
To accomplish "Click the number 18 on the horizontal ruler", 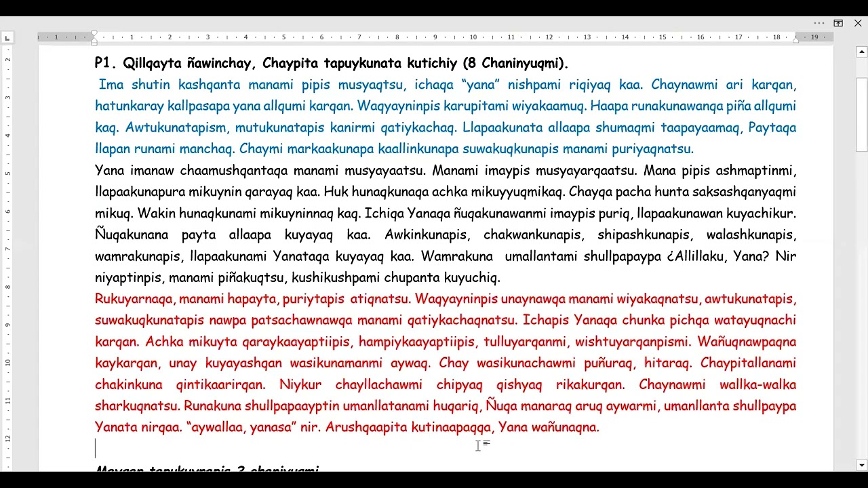I will click(776, 37).
